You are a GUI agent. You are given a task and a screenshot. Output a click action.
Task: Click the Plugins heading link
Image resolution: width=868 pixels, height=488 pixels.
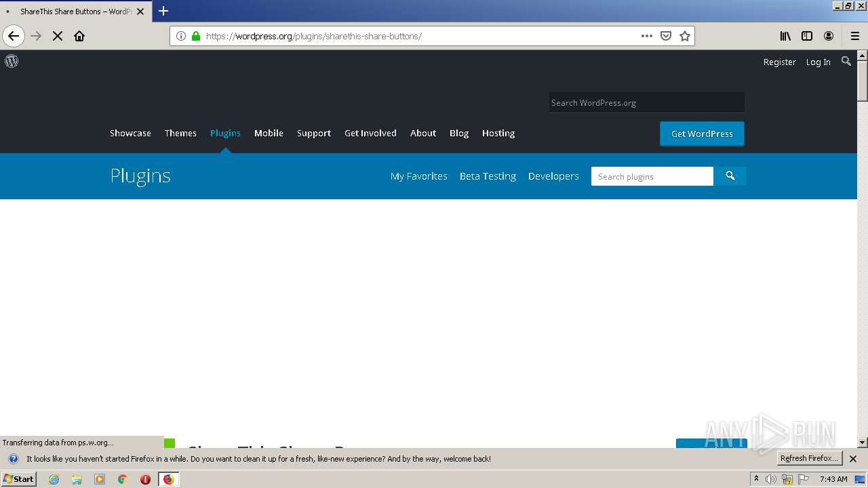140,176
